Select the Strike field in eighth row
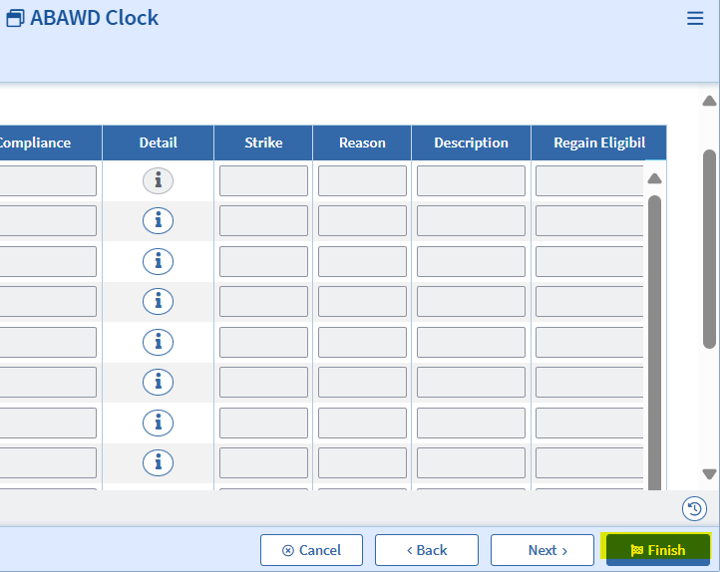Screen dimensions: 728x572 (263, 463)
